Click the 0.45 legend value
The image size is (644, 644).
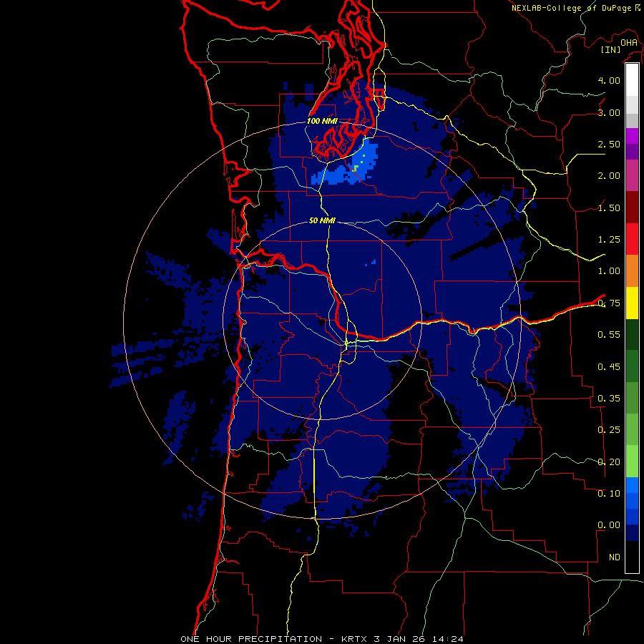coord(609,367)
